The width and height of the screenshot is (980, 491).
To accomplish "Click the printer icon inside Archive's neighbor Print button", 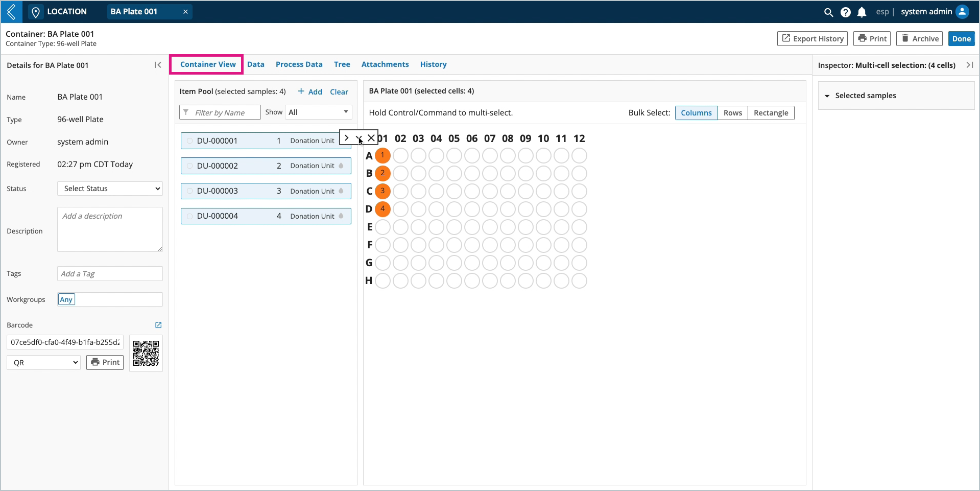I will coord(862,38).
